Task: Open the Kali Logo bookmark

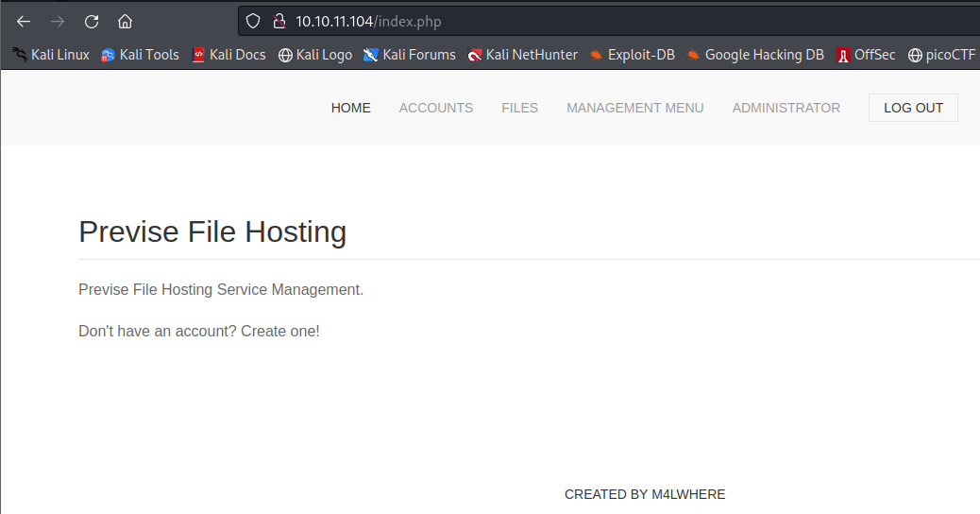Action: 315,55
